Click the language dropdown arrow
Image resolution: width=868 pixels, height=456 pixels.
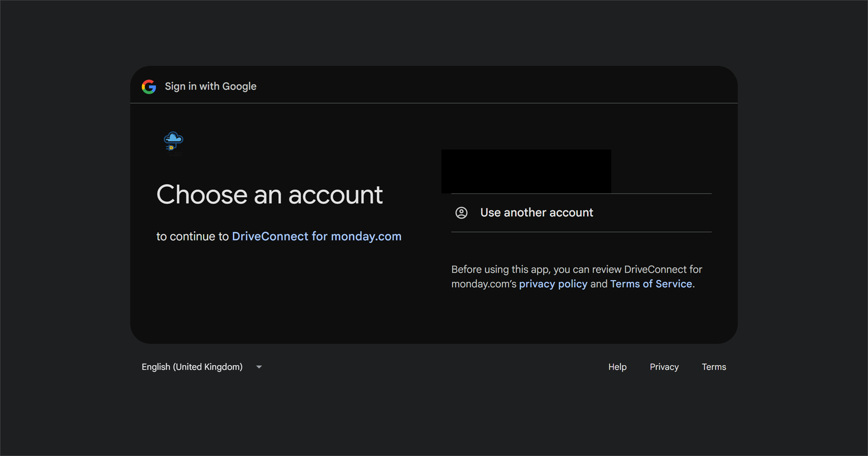point(259,367)
